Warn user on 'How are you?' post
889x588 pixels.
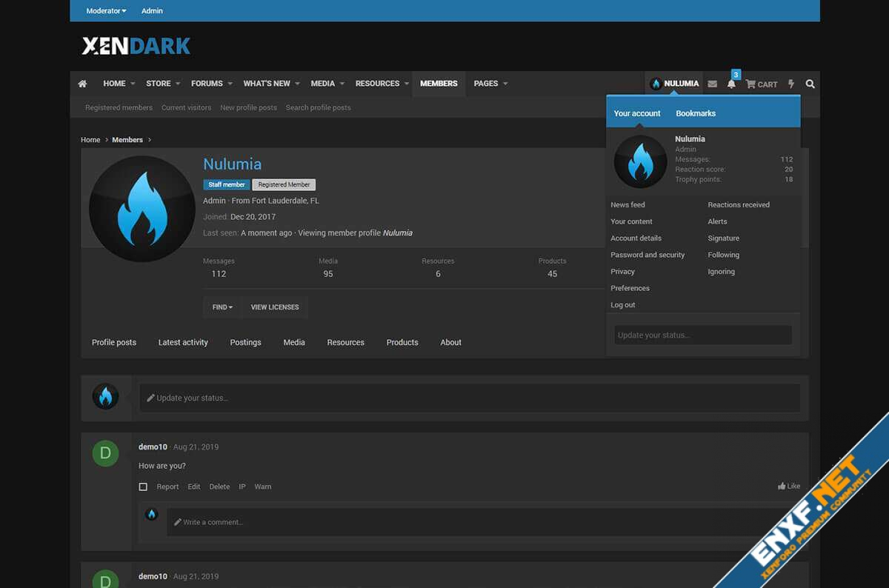(x=263, y=487)
